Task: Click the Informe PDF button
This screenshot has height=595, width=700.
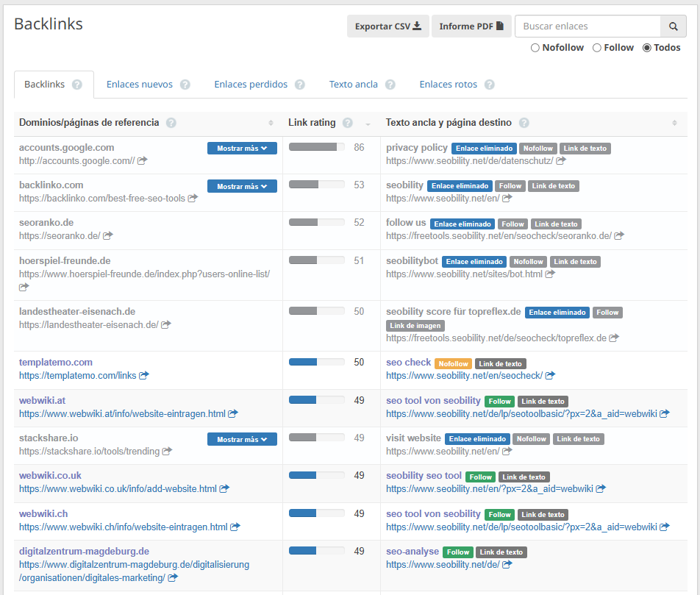Action: [471, 26]
